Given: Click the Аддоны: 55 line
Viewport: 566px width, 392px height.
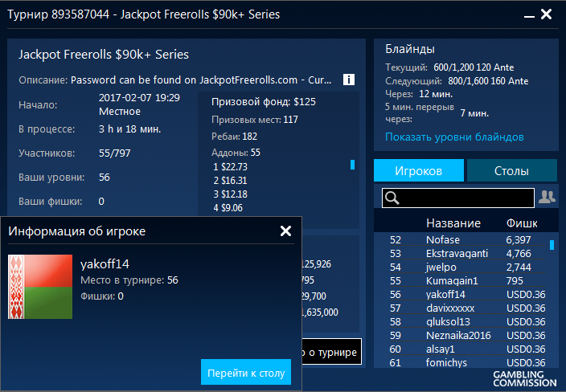Looking at the screenshot, I should click(x=236, y=153).
